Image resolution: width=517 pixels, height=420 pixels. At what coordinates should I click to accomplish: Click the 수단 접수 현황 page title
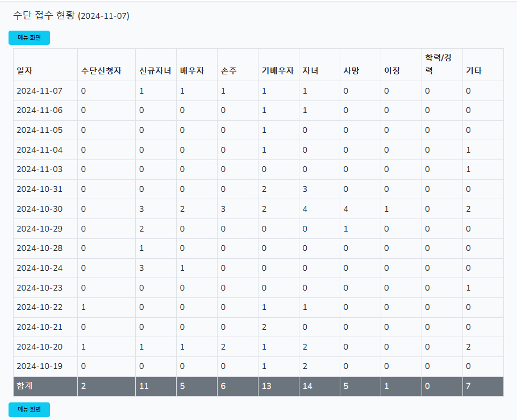(44, 16)
